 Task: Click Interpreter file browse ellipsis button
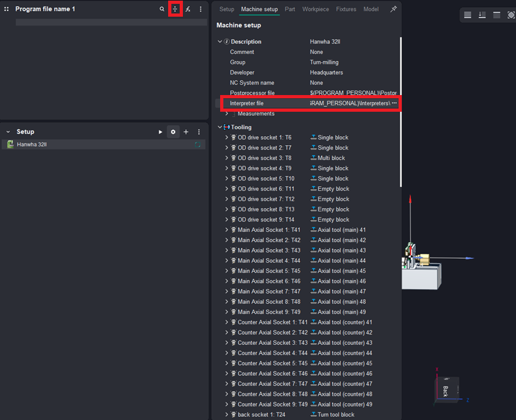[x=394, y=103]
